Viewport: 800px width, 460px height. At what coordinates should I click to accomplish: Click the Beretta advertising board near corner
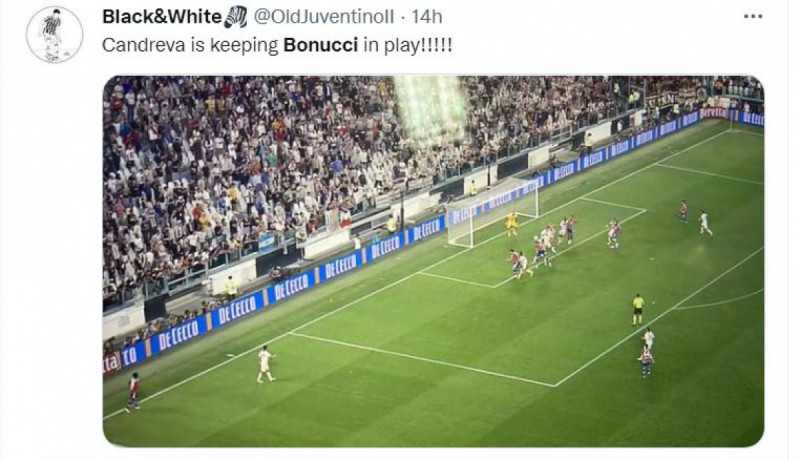coord(713,113)
